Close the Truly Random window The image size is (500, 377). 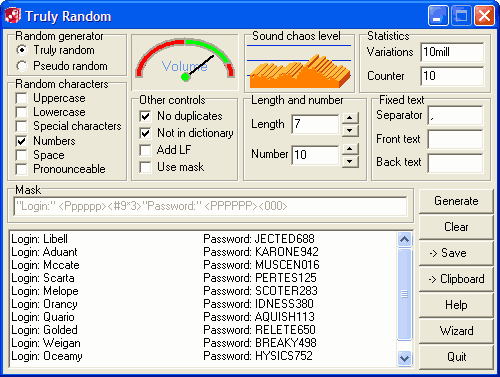pyautogui.click(x=484, y=16)
